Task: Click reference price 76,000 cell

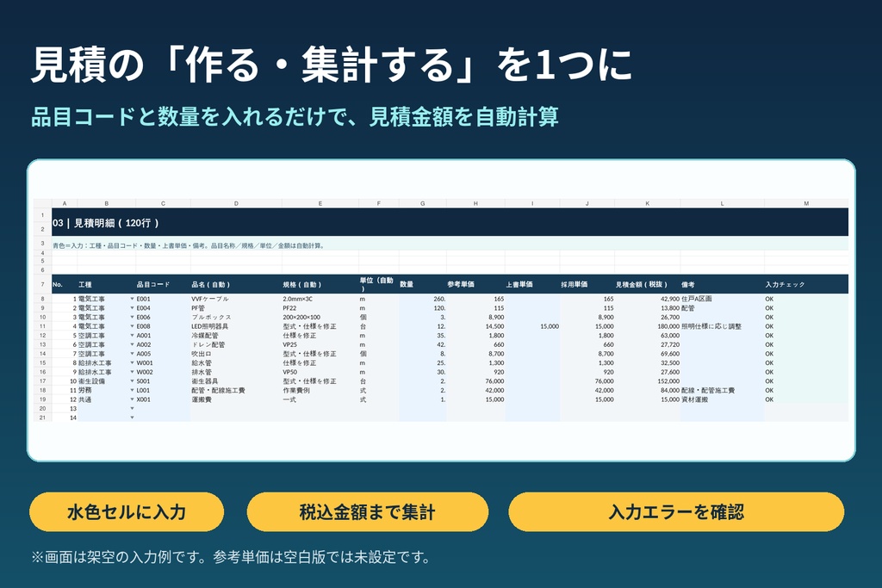Action: 475,381
